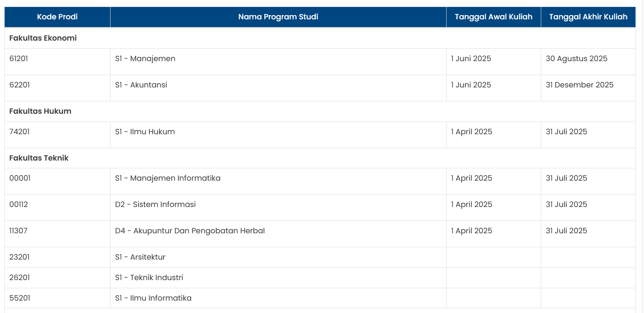Click the S1 - Arsitektur program name
Screen dimensions: 644x313
[140, 257]
